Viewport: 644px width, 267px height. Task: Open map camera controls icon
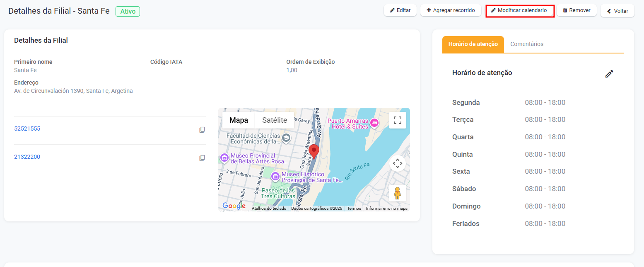point(398,163)
